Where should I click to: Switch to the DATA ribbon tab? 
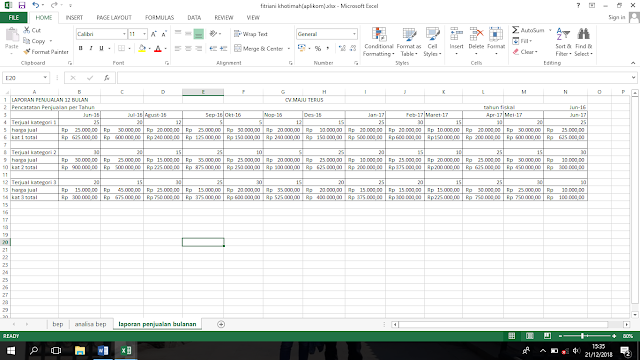point(194,18)
